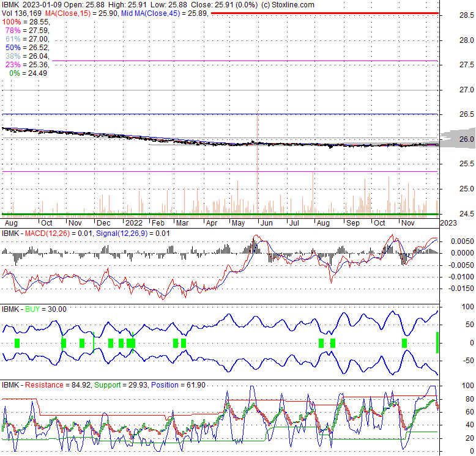Click the 26.0 price axis label
Viewport: 476px width, 456px height.
tap(466, 139)
